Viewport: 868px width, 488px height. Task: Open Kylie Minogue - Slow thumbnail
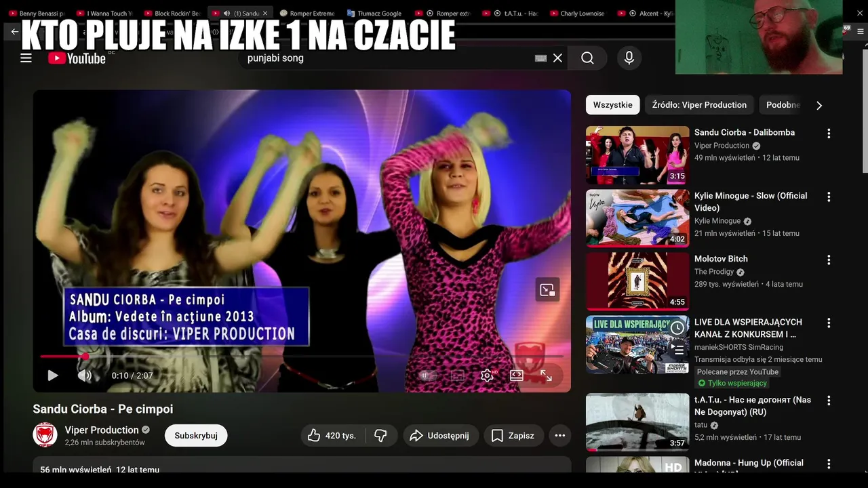(x=637, y=218)
